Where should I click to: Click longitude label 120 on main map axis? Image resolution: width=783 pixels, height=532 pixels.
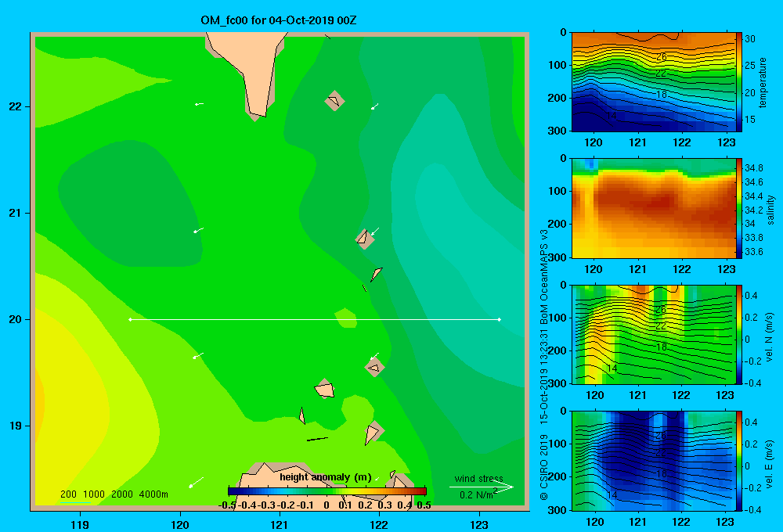[180, 524]
